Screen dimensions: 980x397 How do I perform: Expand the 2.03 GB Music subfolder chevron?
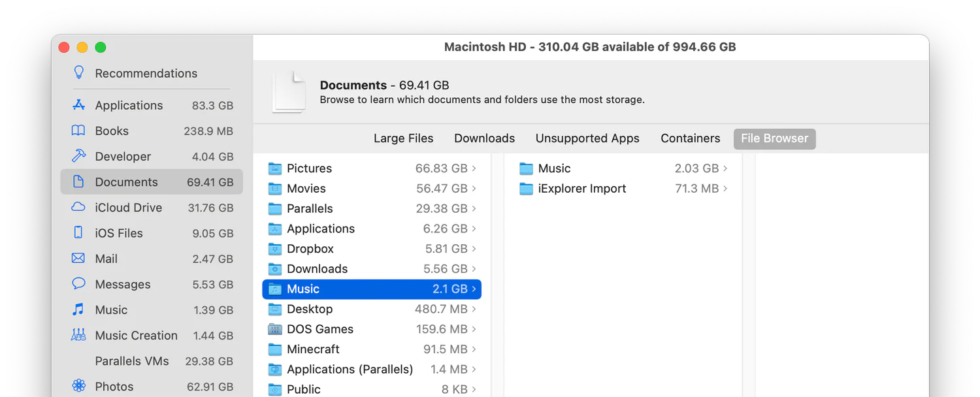click(725, 168)
